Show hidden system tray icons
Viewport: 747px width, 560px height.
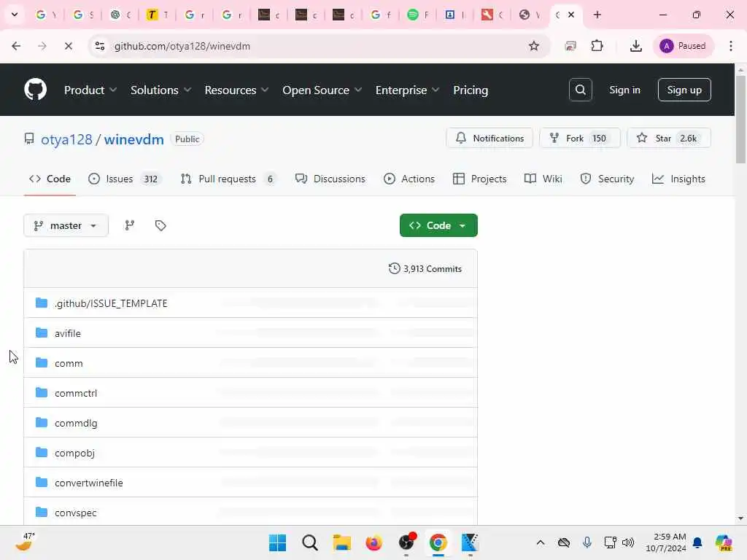(541, 542)
